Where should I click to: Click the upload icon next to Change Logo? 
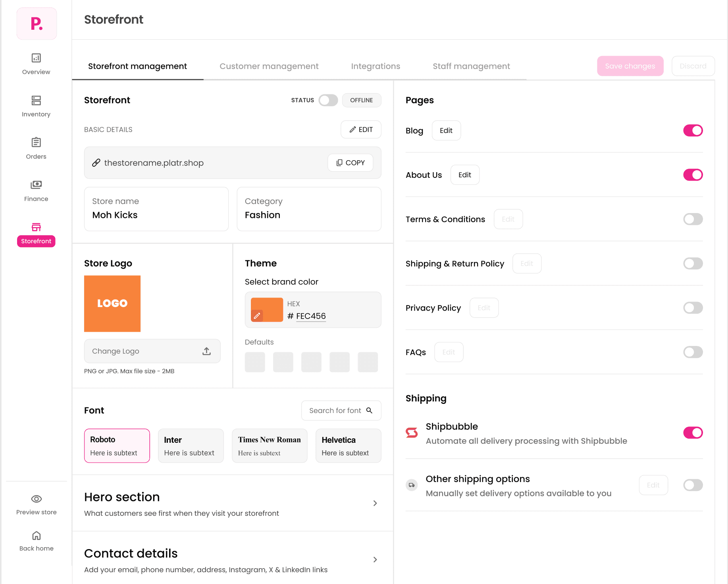tap(206, 351)
